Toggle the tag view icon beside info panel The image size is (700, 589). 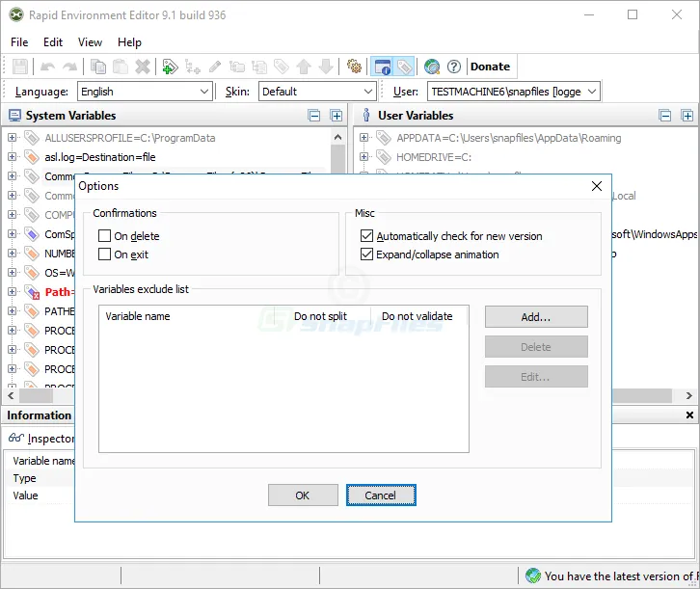coord(404,67)
